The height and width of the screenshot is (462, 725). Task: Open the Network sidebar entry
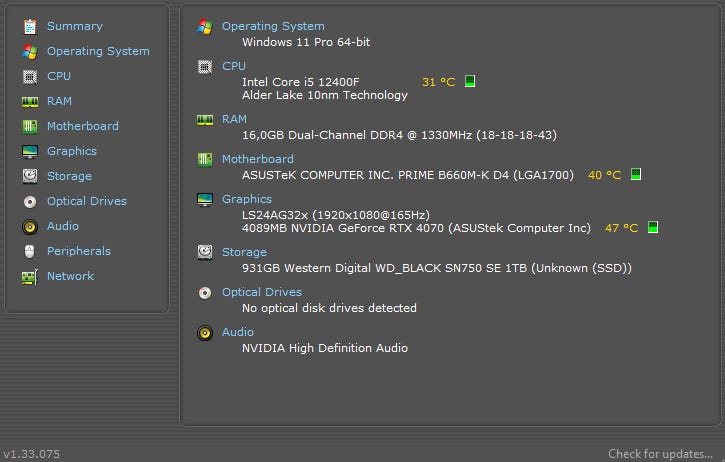coord(71,276)
